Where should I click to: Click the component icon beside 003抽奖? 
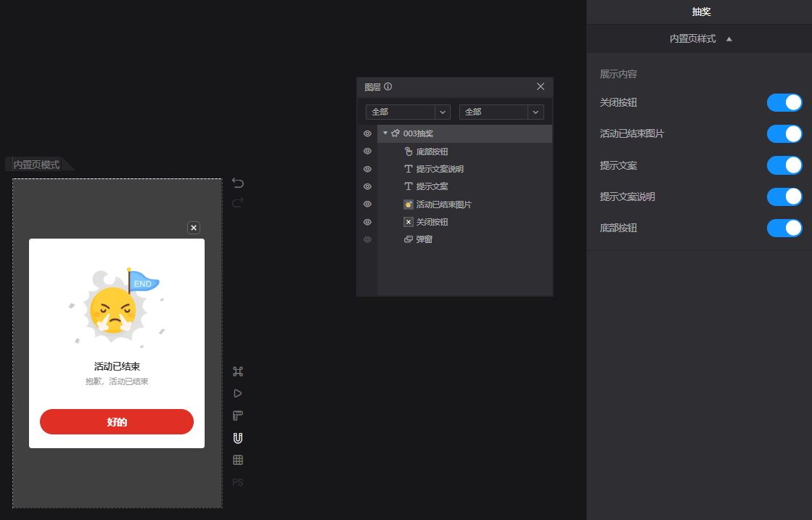[x=395, y=133]
